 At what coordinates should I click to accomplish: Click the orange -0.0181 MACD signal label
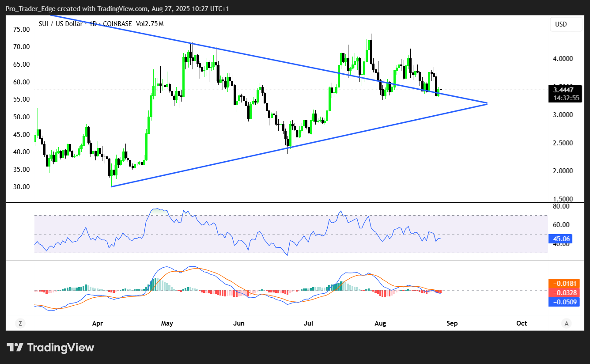pos(564,284)
